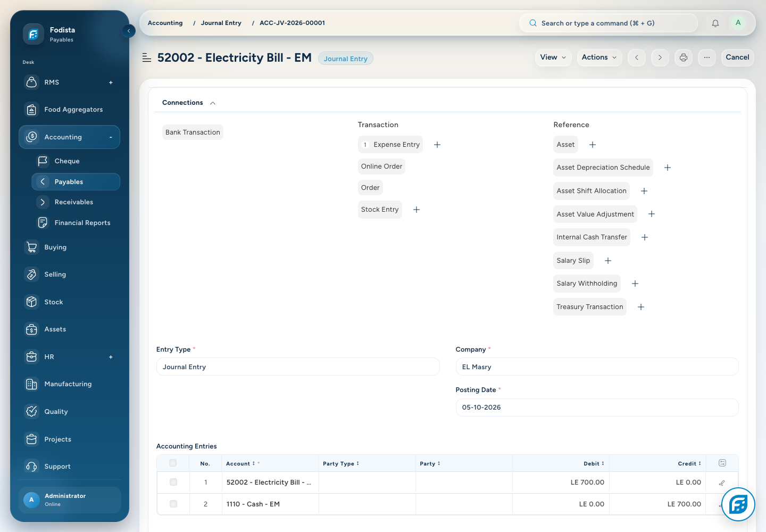Add new Asset Depreciation Schedule plus icon

[x=668, y=168]
